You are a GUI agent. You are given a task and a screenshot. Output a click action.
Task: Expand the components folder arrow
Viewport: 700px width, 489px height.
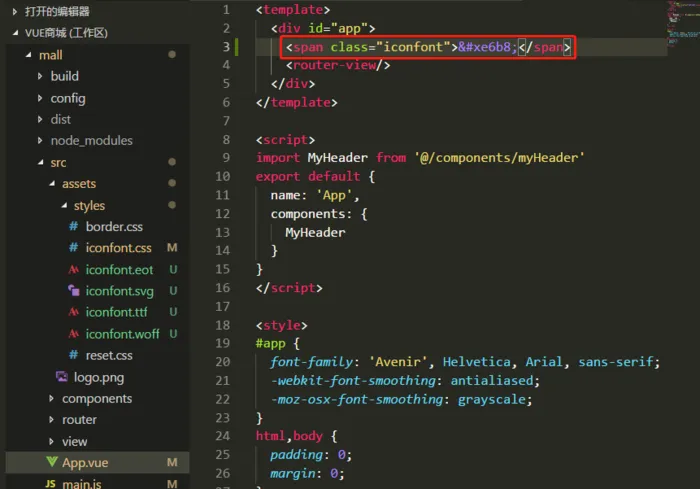point(51,398)
